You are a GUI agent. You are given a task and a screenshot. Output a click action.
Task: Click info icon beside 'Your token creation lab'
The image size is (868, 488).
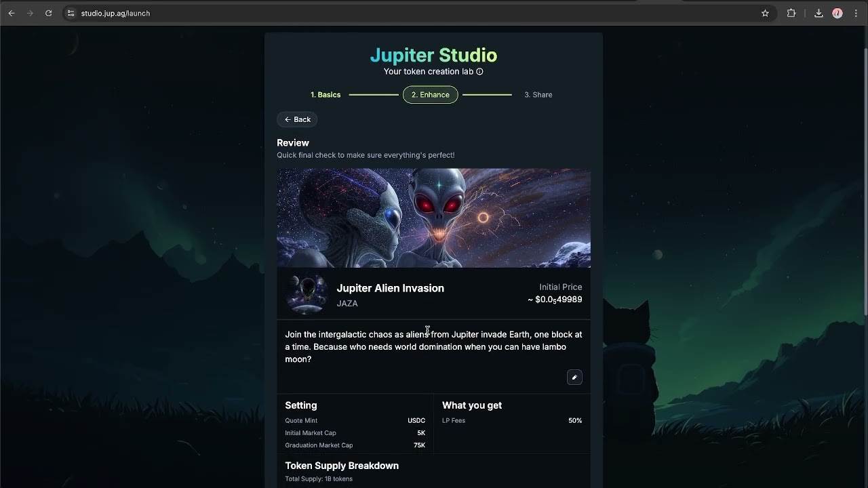point(479,72)
